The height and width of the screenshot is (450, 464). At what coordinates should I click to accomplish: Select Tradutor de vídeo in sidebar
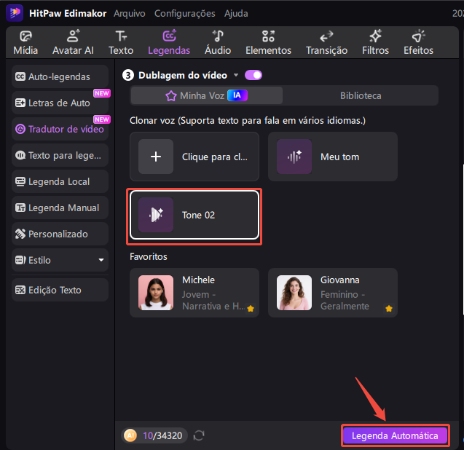point(60,129)
